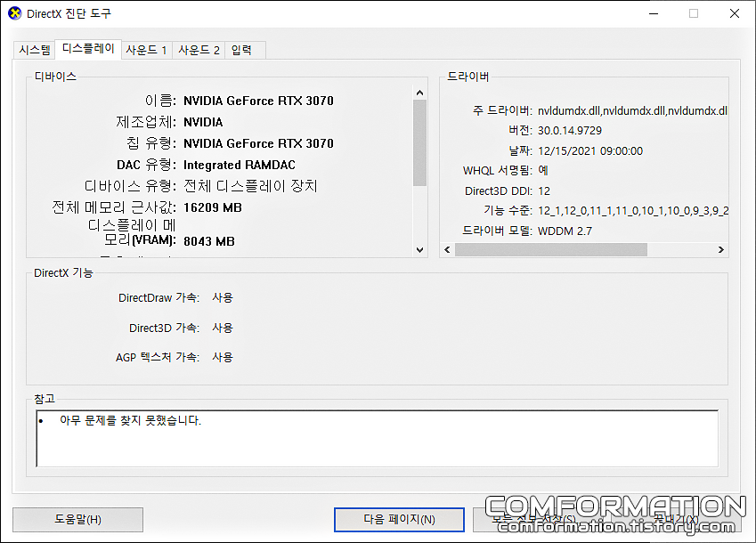Click the DirectX 기능 group label
This screenshot has width=756, height=543.
(x=63, y=272)
